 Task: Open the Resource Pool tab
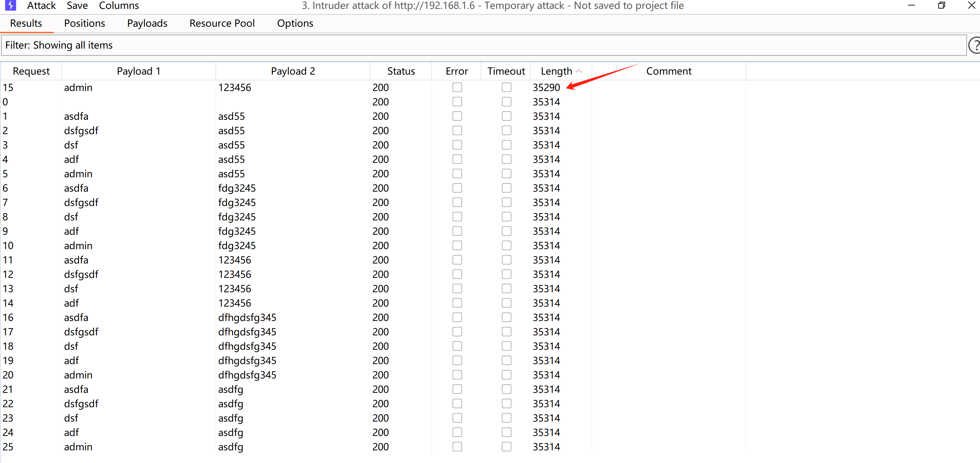pyautogui.click(x=222, y=23)
